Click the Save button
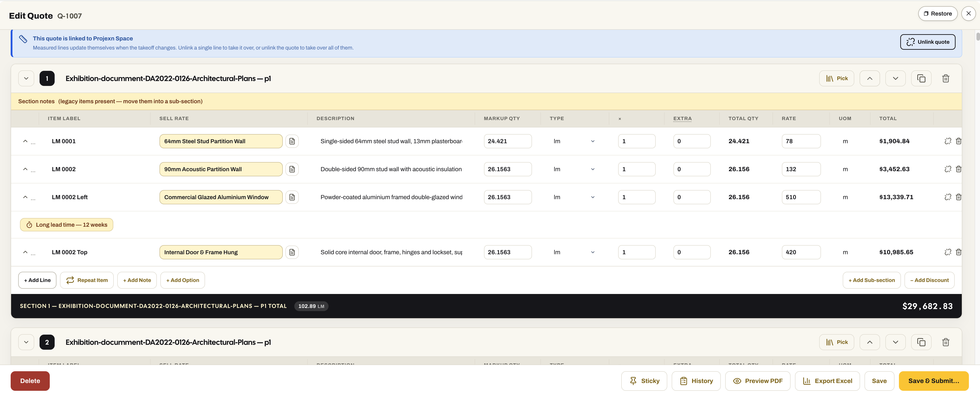 (x=879, y=381)
